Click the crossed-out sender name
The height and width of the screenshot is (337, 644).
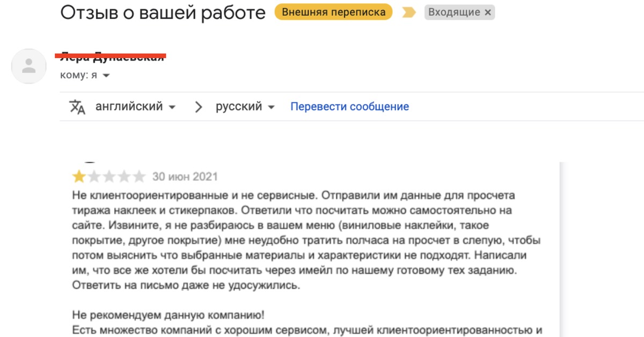coord(112,56)
